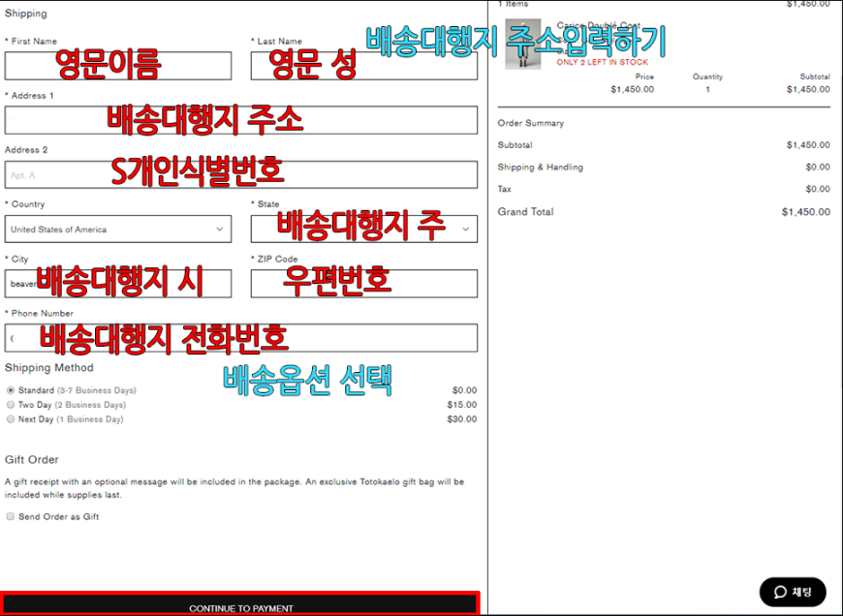Select Standard shipping option
Screen dimensions: 843x616
click(x=11, y=390)
